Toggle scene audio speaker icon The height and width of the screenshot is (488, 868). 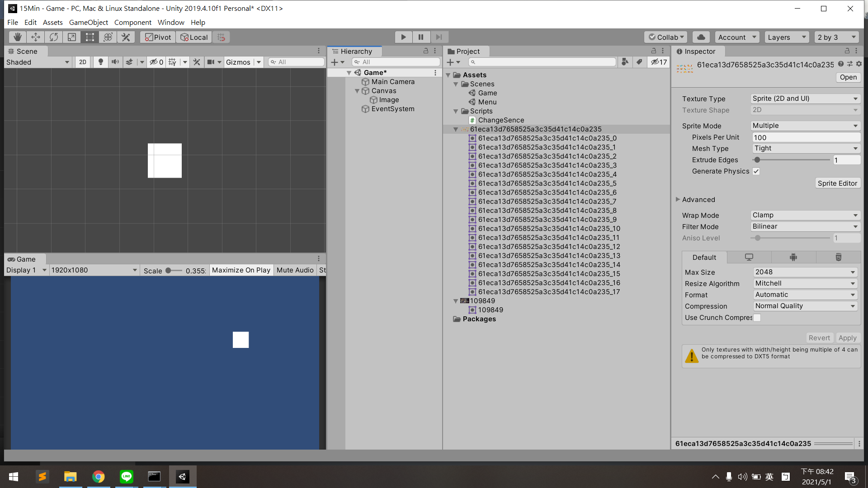[x=115, y=62]
